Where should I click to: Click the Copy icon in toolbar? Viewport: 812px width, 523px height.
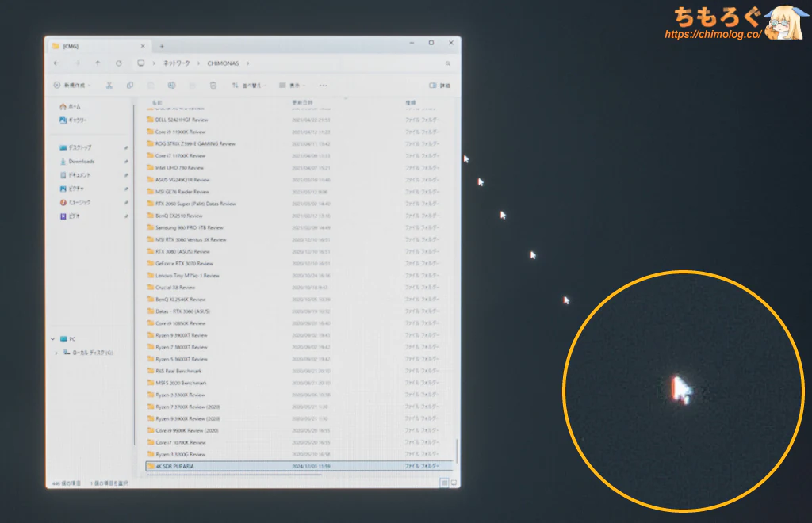[129, 85]
